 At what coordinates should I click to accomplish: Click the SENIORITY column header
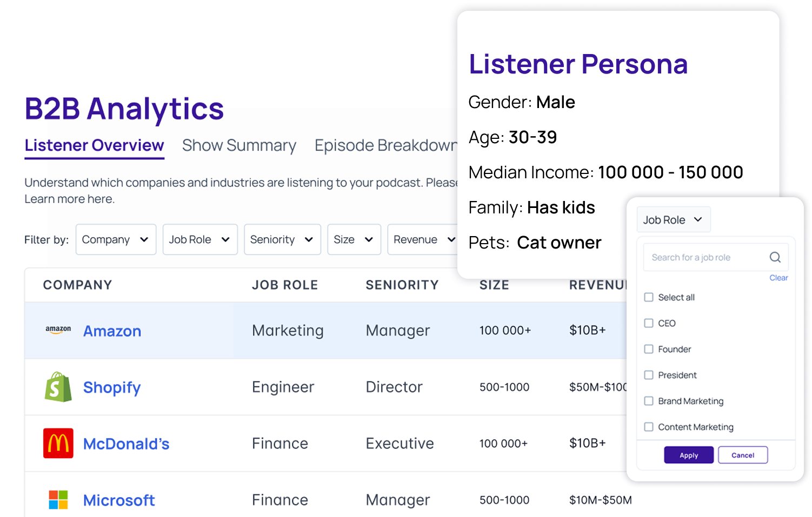tap(402, 285)
